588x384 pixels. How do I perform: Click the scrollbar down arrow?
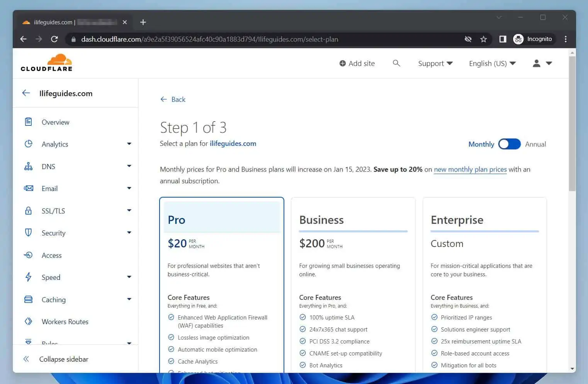pyautogui.click(x=572, y=369)
